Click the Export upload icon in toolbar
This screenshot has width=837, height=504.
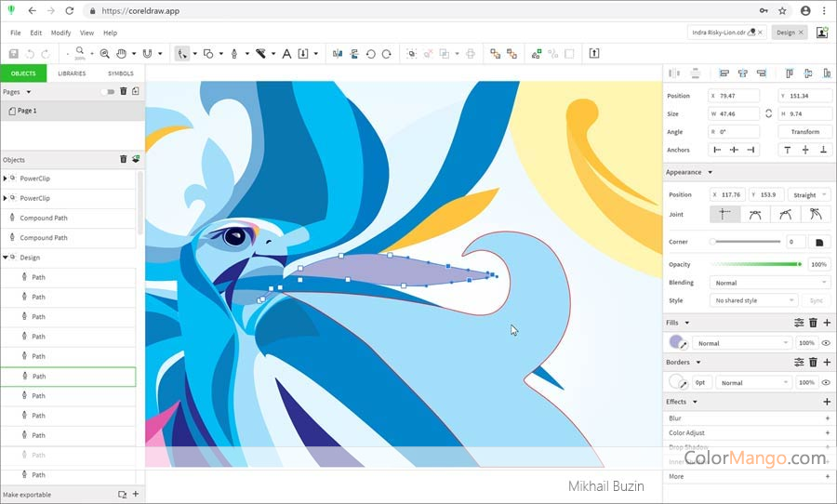click(x=593, y=54)
